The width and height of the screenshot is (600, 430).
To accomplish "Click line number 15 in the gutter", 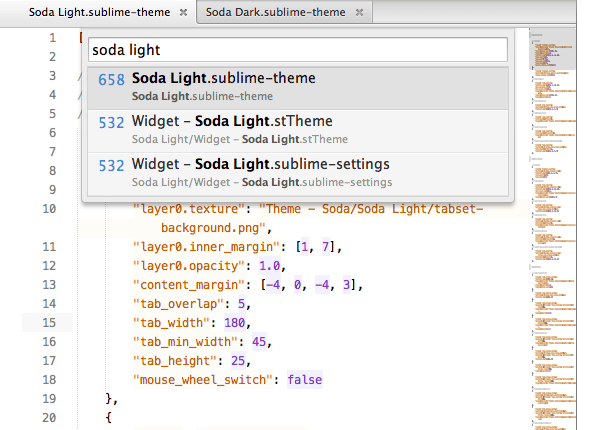I will (x=50, y=322).
